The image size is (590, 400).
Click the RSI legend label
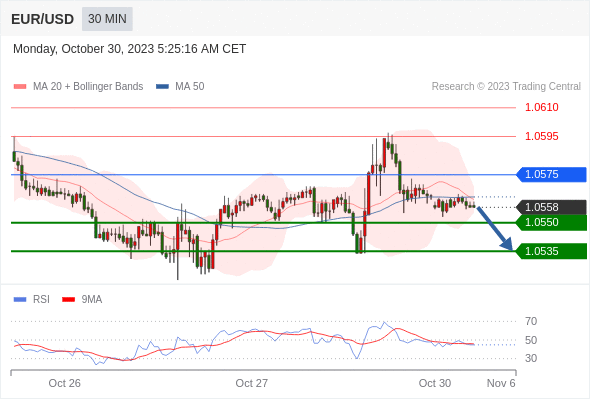pos(41,300)
